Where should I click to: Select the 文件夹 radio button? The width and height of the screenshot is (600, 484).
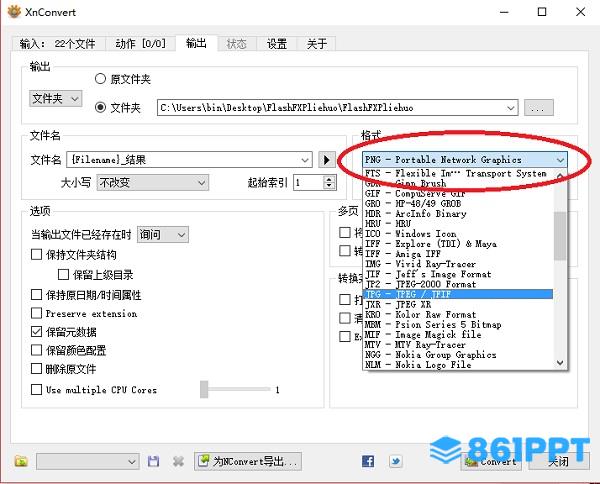100,108
